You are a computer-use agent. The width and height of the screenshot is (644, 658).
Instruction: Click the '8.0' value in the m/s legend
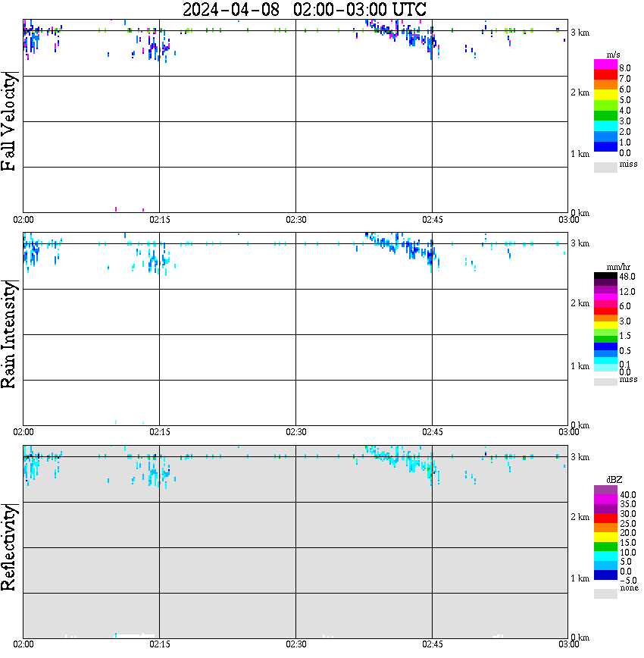click(625, 68)
